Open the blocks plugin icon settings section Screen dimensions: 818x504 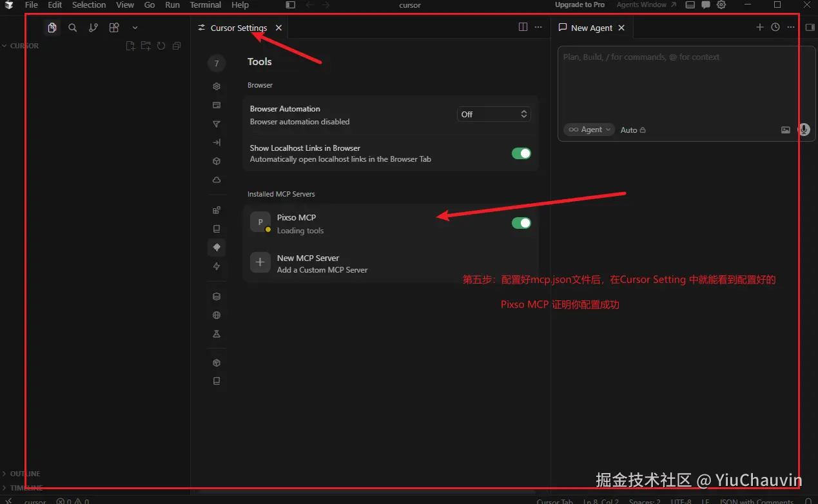[217, 210]
